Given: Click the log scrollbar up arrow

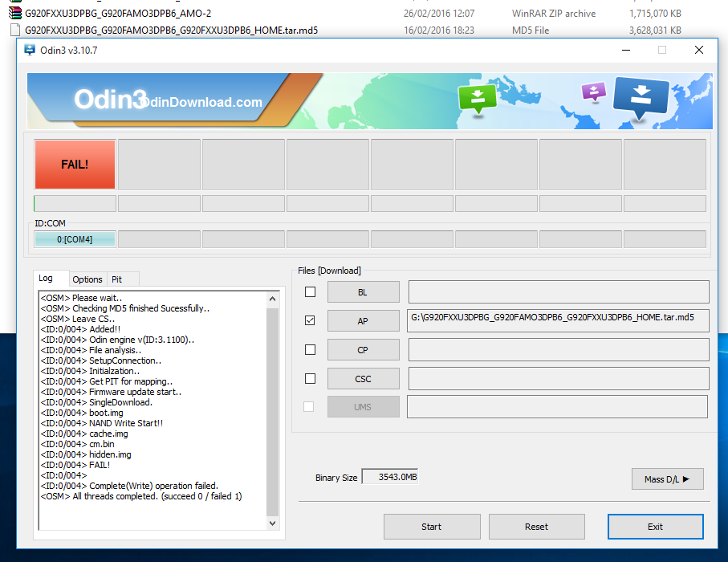Looking at the screenshot, I should (273, 299).
